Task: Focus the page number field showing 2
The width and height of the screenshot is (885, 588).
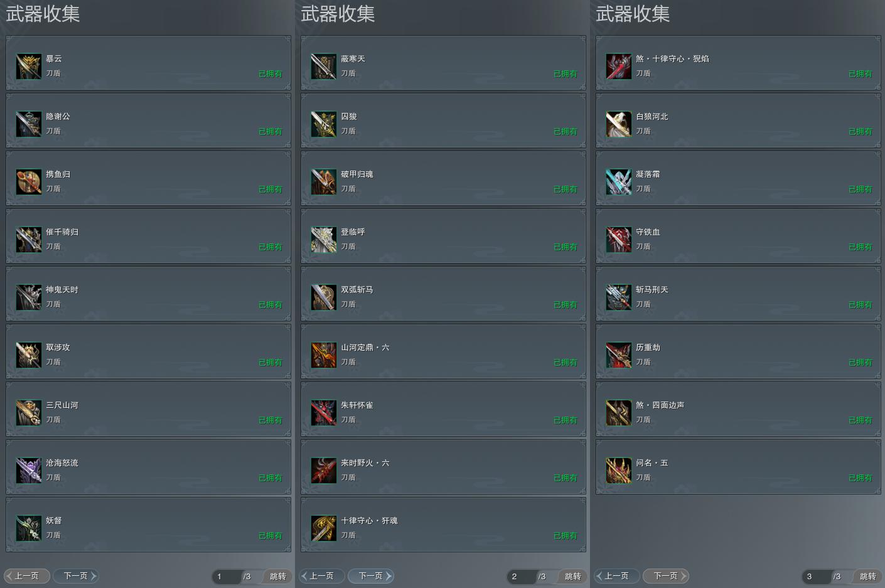Action: point(522,576)
